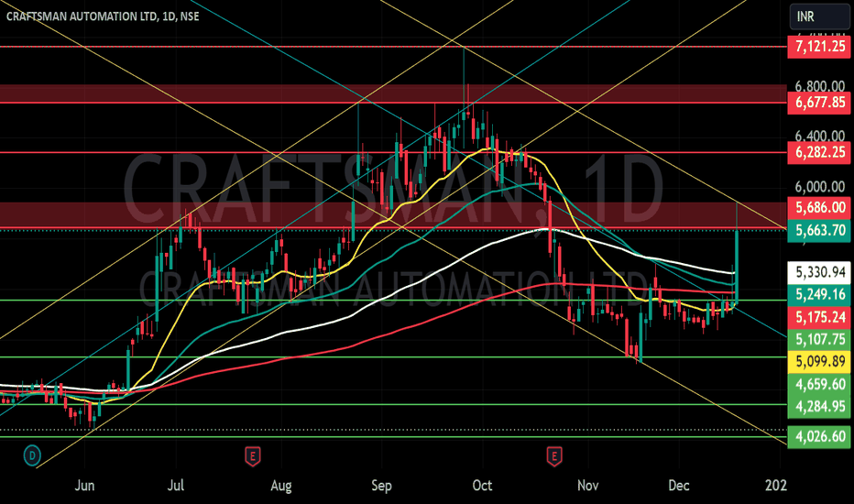
Task: Select the 6,677.85 price label
Action: (x=819, y=103)
